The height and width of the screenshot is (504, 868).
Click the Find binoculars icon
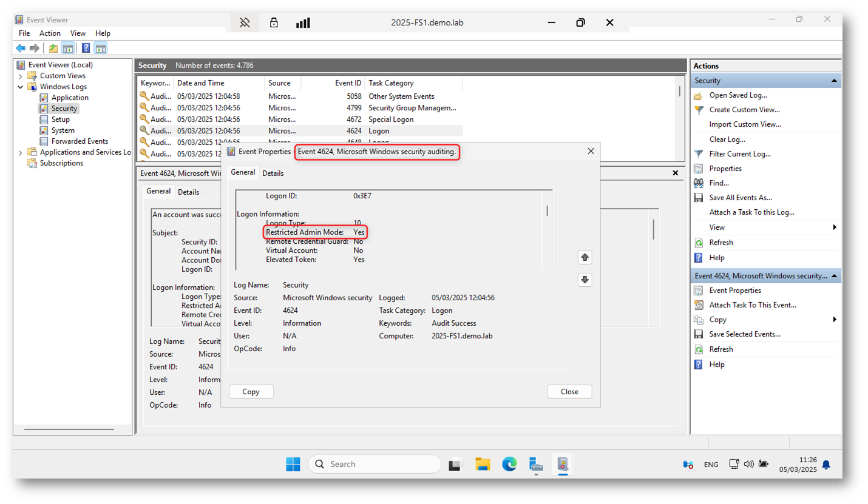(x=698, y=183)
